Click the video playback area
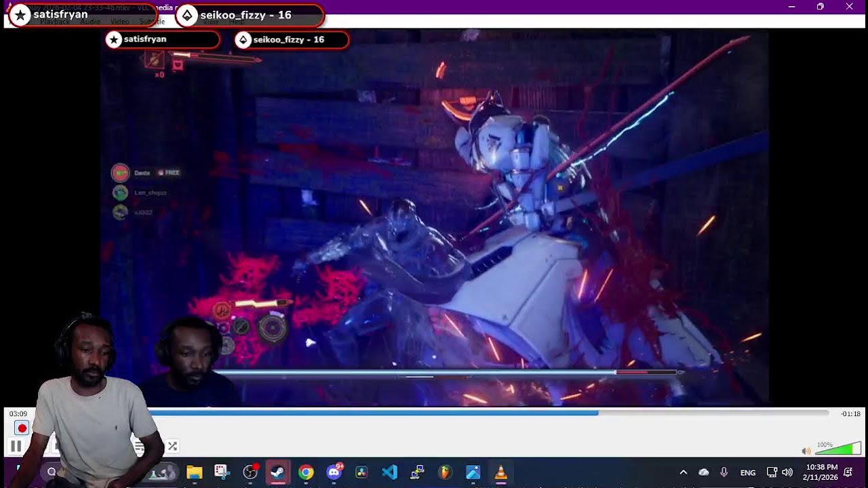 [434, 217]
